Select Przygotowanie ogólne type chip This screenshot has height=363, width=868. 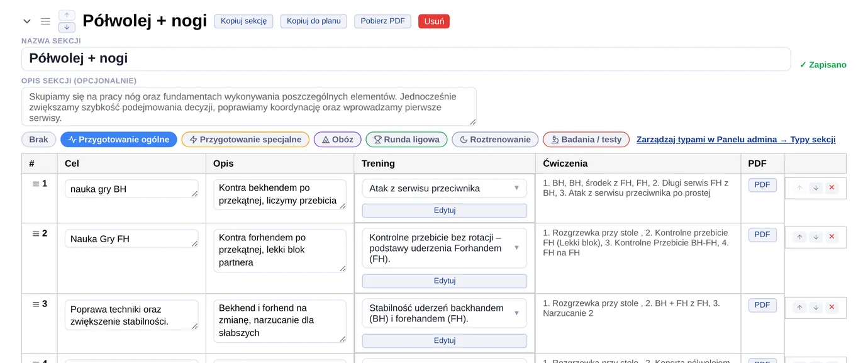click(119, 140)
